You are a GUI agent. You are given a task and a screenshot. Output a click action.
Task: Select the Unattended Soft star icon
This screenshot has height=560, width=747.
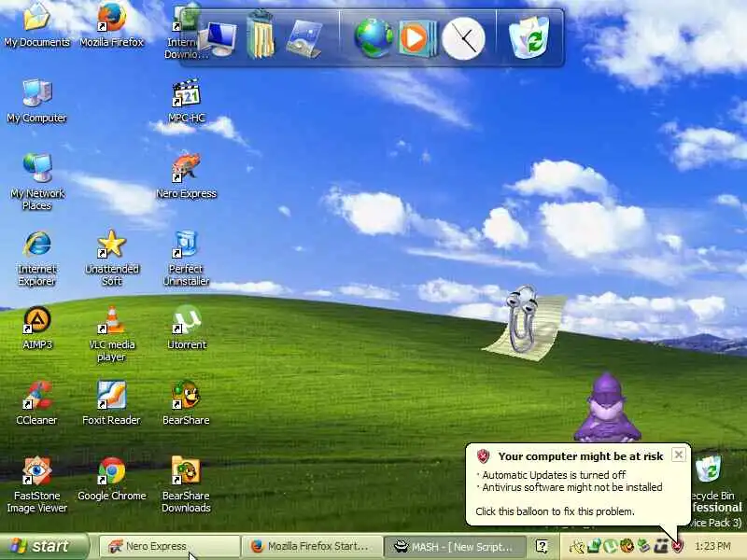[111, 259]
